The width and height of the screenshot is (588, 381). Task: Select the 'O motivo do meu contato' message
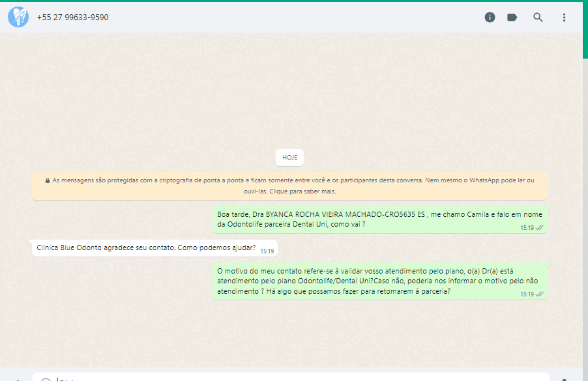tap(380, 281)
